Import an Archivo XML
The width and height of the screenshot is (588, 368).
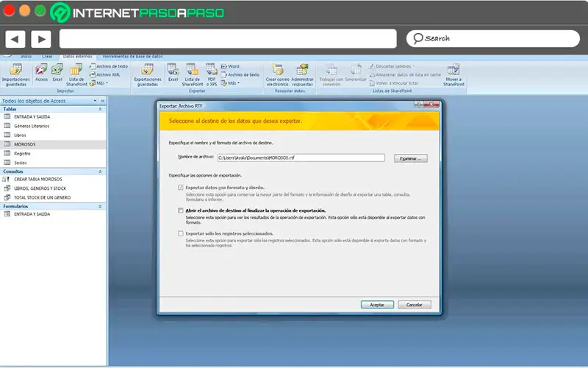(105, 74)
